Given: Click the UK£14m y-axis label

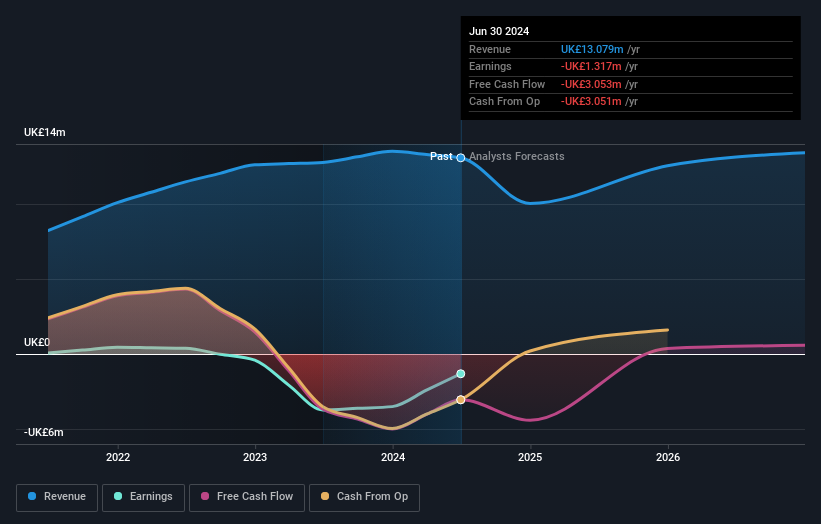Looking at the screenshot, I should pos(45,132).
